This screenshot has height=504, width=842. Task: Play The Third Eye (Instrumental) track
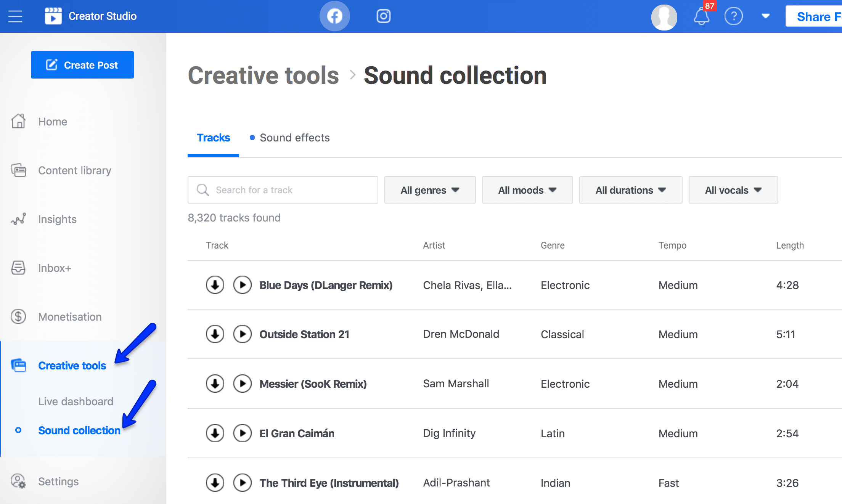[243, 483]
